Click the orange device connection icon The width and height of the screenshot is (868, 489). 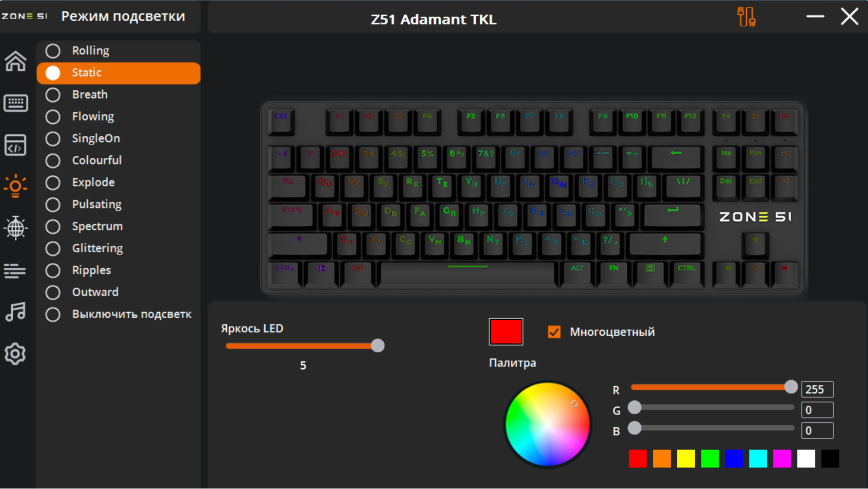click(x=746, y=17)
